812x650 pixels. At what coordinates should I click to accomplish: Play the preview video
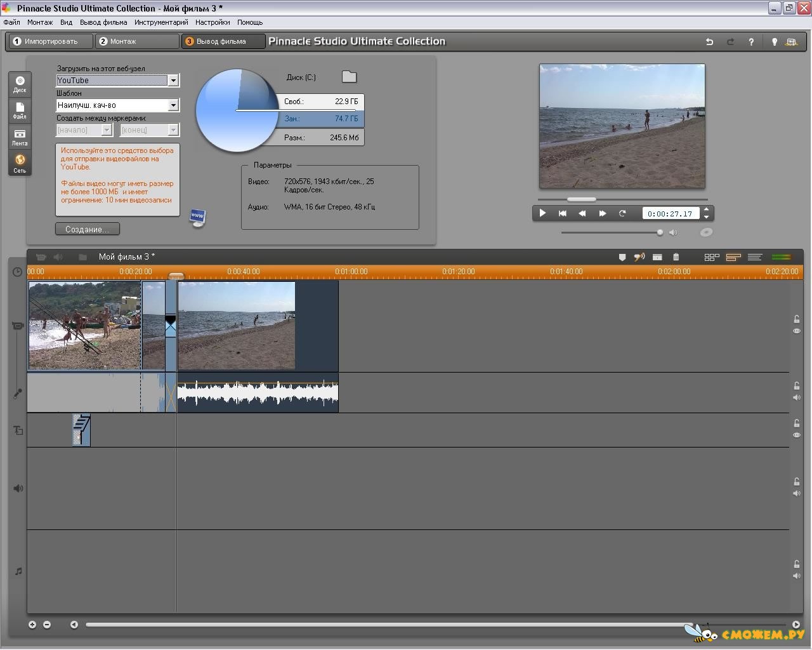tap(542, 213)
